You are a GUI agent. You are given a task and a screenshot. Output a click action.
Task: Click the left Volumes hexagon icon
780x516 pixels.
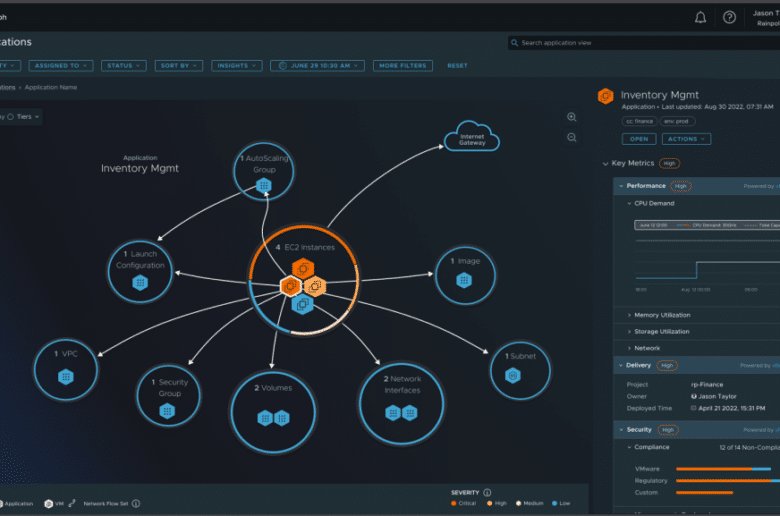click(265, 418)
